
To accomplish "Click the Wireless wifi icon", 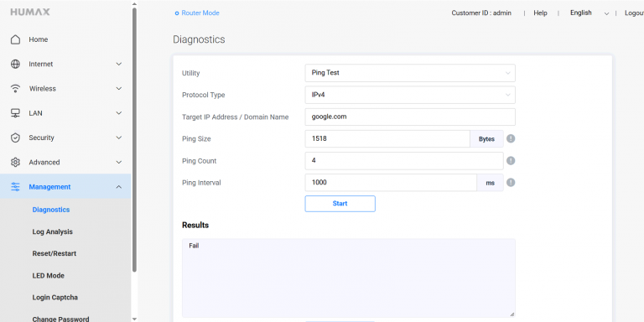I will pos(15,89).
